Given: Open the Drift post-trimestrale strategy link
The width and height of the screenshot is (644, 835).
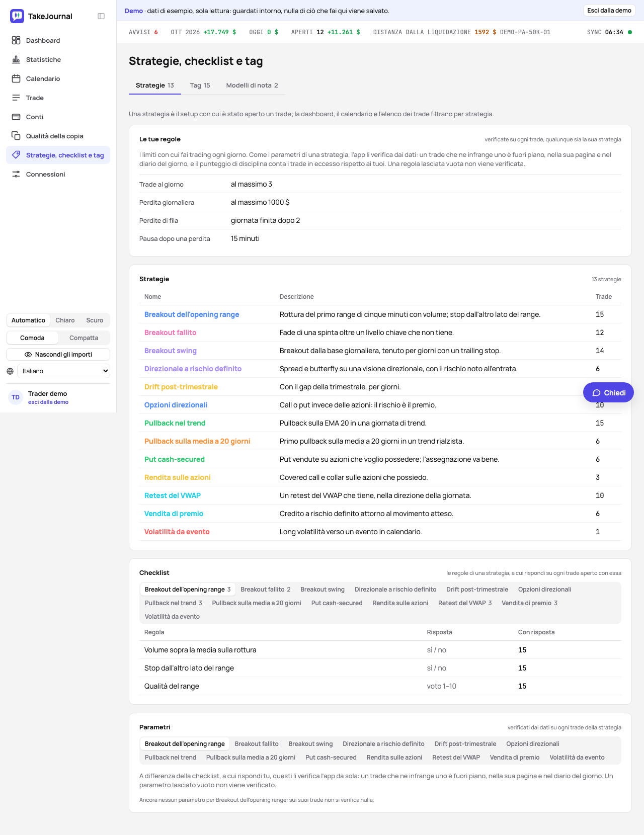Looking at the screenshot, I should 181,387.
